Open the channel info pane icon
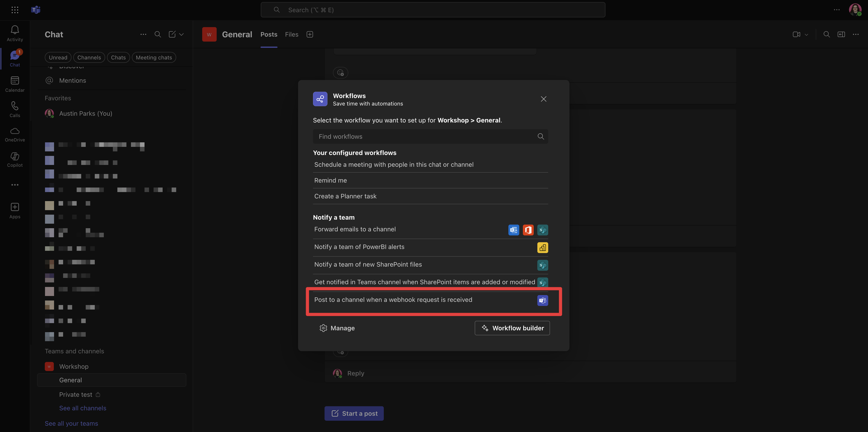Image resolution: width=868 pixels, height=432 pixels. [841, 34]
